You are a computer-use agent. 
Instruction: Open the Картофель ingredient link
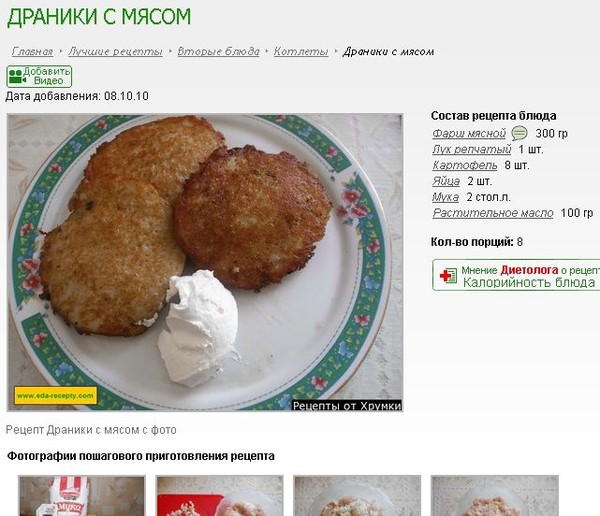465,165
